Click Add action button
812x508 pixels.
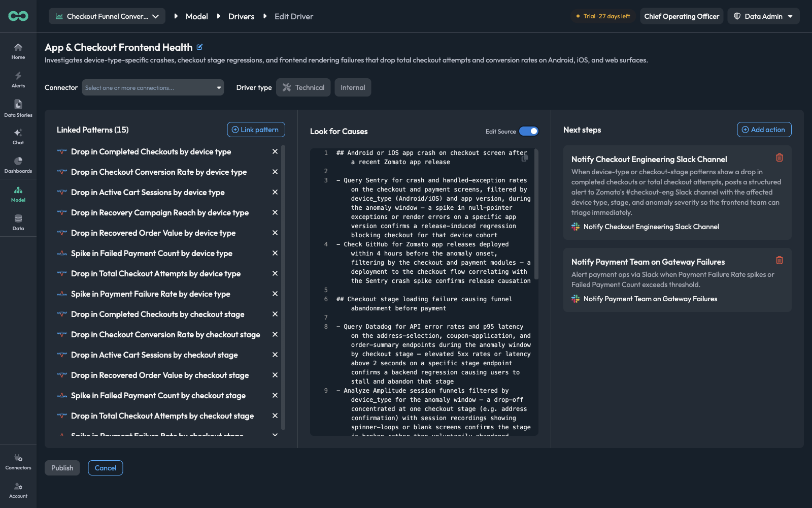(764, 130)
